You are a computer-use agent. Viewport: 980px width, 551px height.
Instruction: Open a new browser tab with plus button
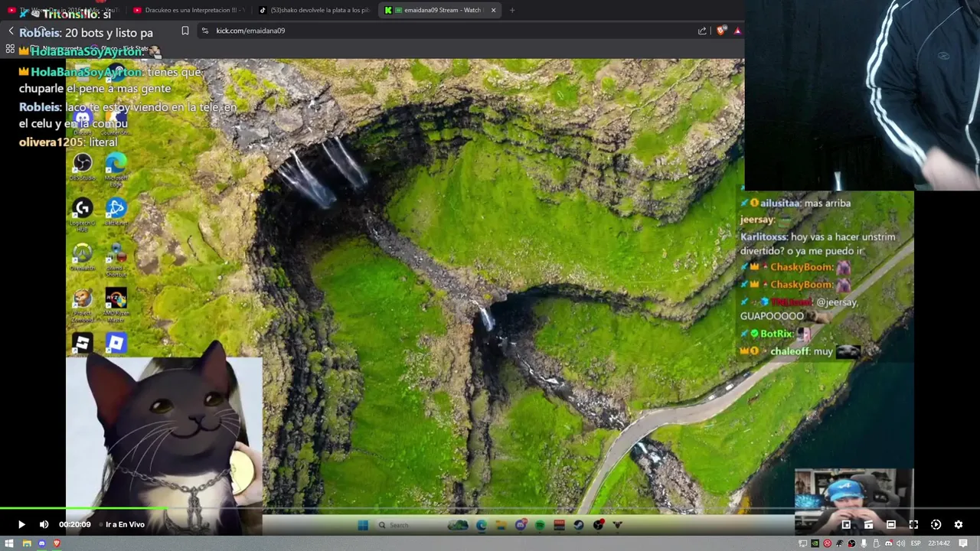point(512,10)
